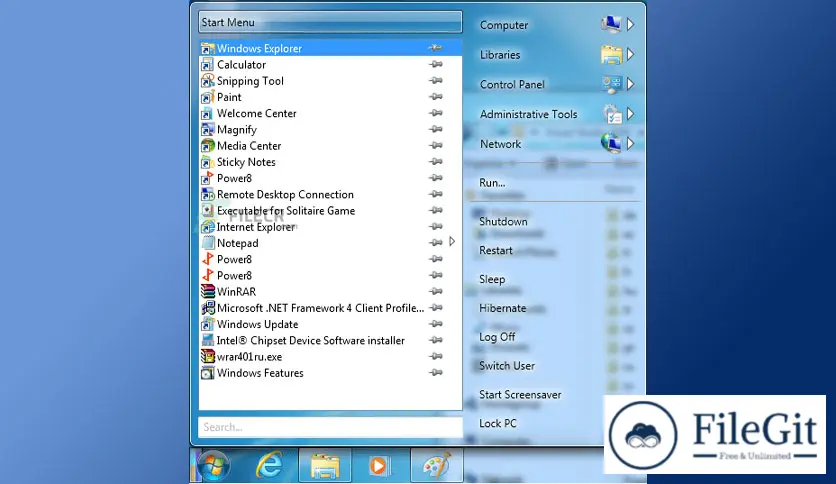
Task: Open the Network menu entry
Action: (x=500, y=144)
